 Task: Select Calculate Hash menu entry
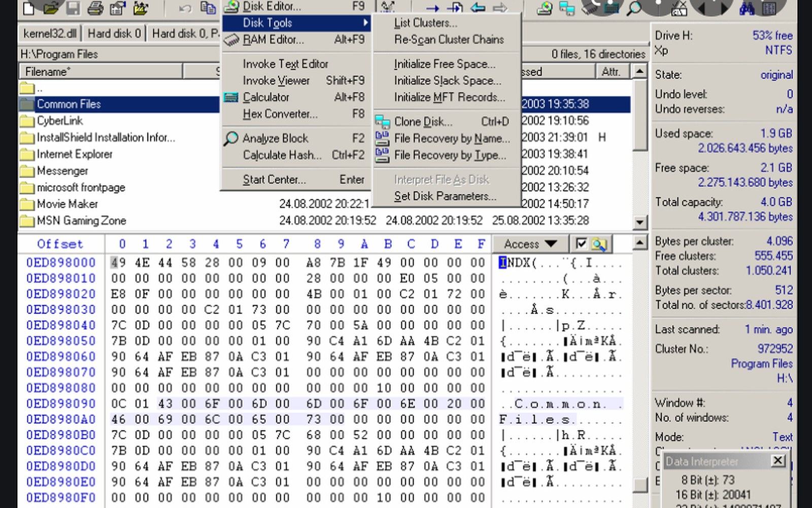(296, 155)
